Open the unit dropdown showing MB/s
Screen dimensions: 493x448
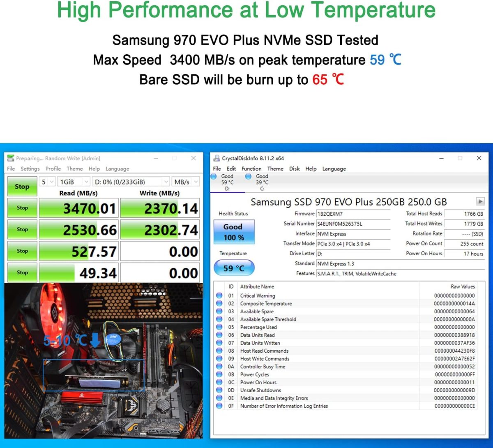point(185,182)
